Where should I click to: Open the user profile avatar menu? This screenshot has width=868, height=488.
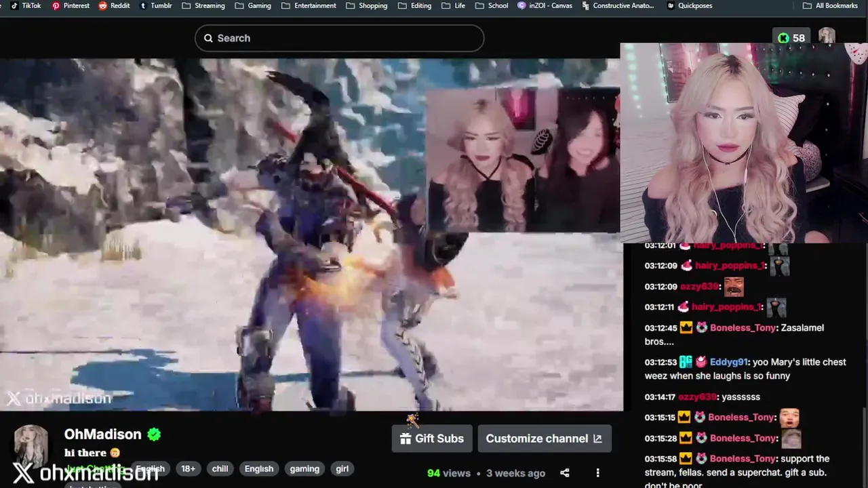click(x=827, y=36)
